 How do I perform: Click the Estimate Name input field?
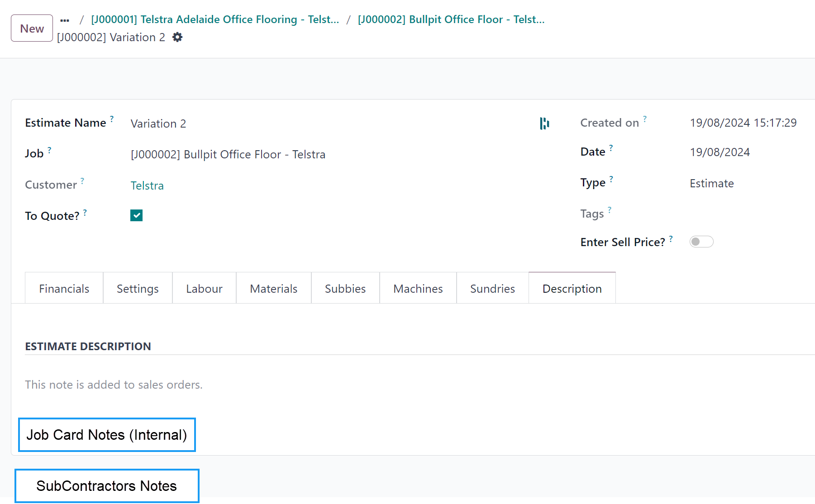(x=317, y=124)
